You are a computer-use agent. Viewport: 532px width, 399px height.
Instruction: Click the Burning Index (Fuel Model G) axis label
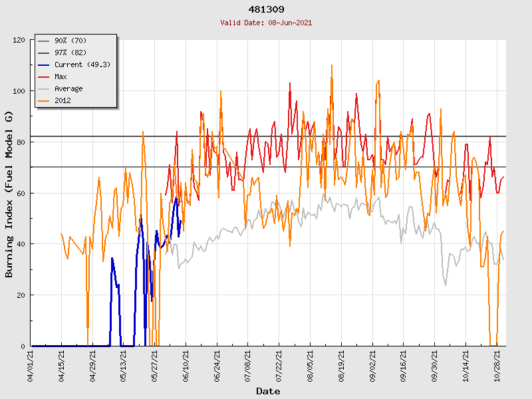click(9, 194)
